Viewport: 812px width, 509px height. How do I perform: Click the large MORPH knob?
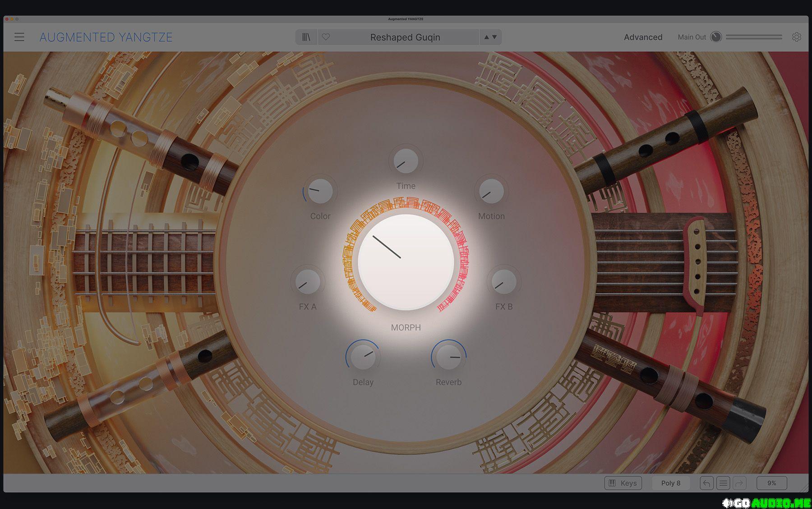[406, 262]
